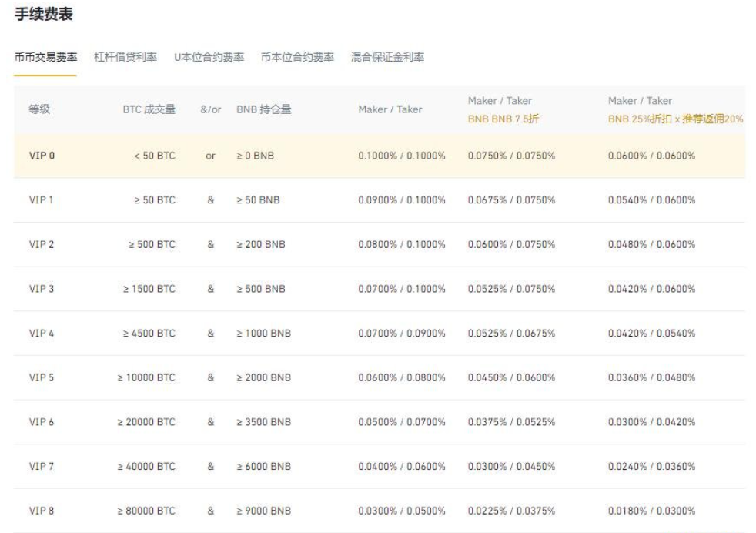Click the VIP 1 level label
This screenshot has width=756, height=533.
(x=41, y=200)
